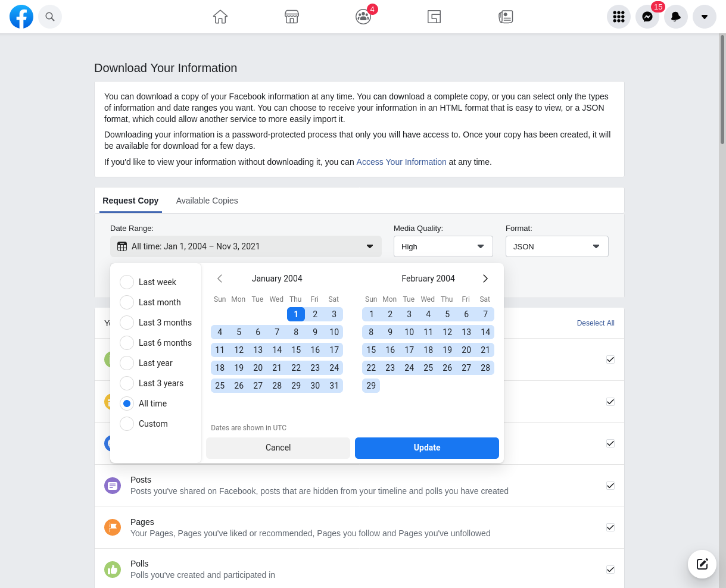The image size is (726, 588).
Task: Open the notifications bell icon
Action: coord(676,17)
